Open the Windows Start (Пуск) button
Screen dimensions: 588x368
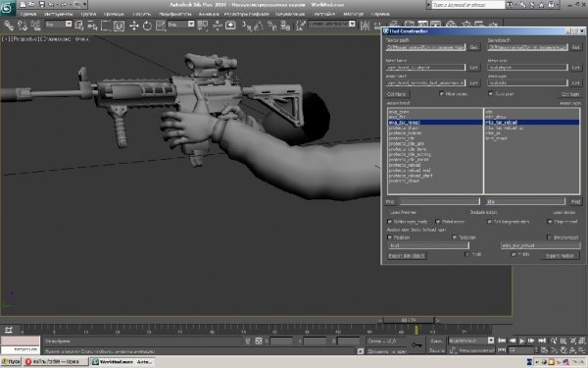pos(11,361)
